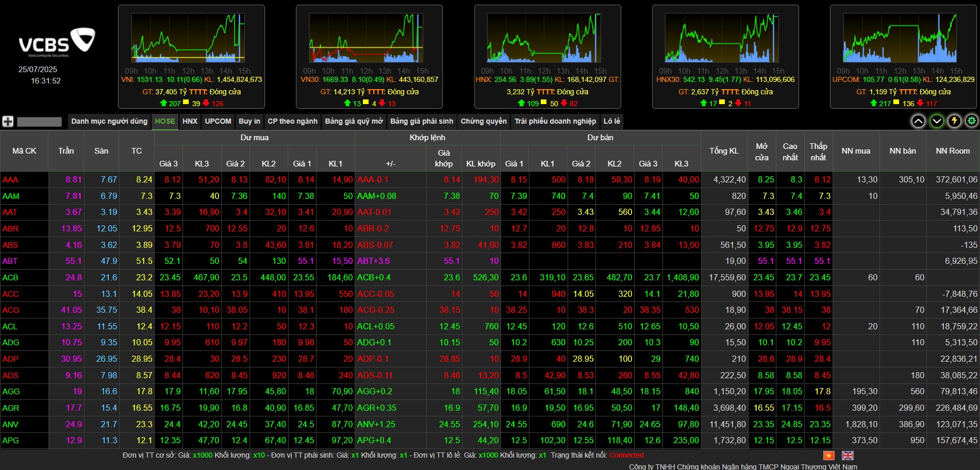Viewport: 980px width, 470px height.
Task: Select stock code AGR
Action: 11,408
